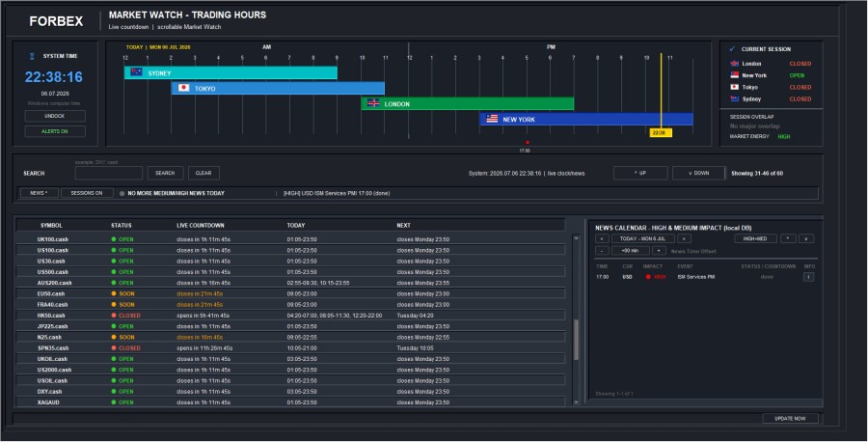Click the UNDOCK button
Image resolution: width=868 pixels, height=442 pixels.
click(x=55, y=116)
